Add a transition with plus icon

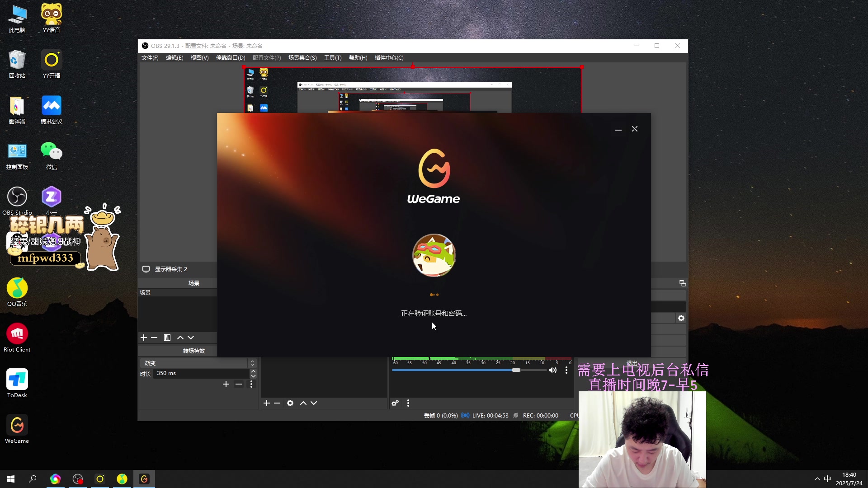[226, 384]
